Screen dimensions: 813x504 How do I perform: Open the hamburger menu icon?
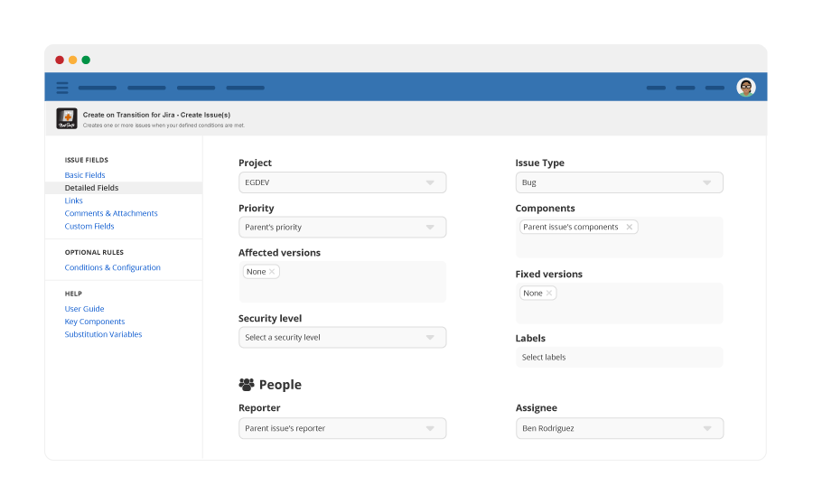click(x=62, y=88)
